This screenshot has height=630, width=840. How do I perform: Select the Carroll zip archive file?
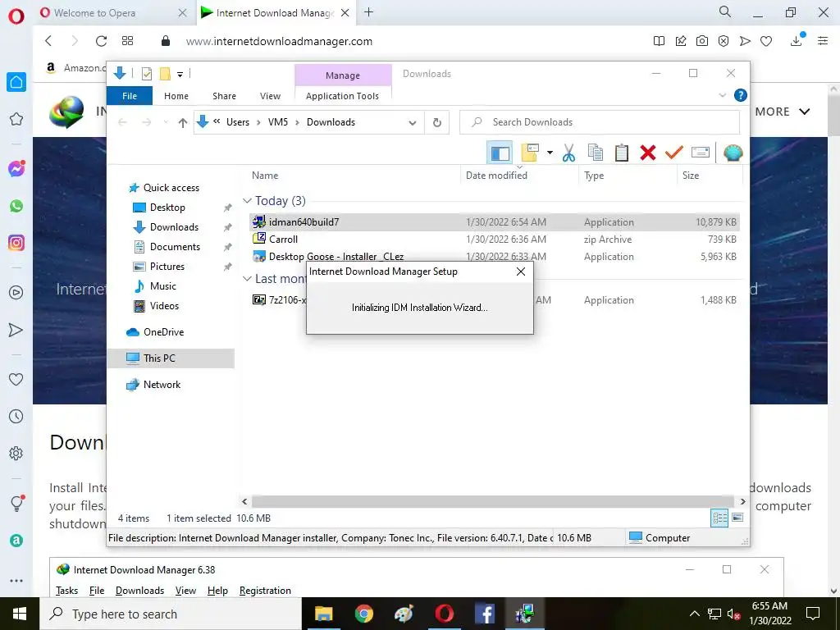283,240
